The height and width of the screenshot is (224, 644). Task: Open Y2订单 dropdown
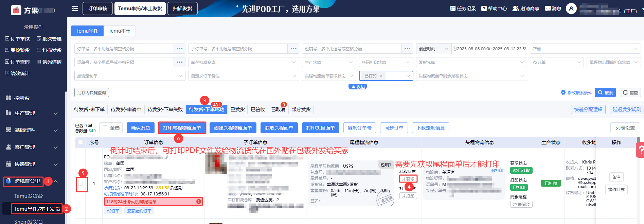tap(557, 62)
